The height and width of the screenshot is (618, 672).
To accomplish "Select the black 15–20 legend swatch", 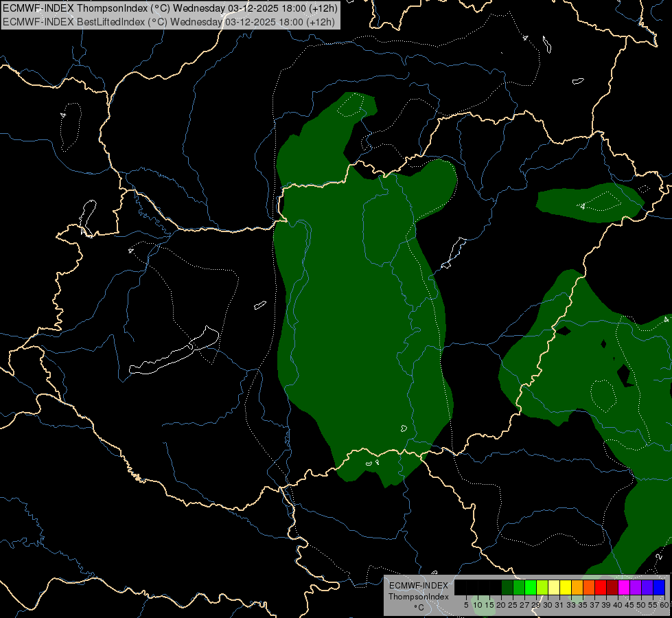I will coord(496,587).
